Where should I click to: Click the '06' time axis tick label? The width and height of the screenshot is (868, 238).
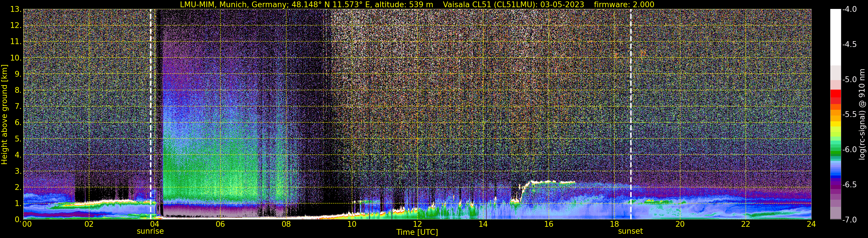[x=220, y=224]
